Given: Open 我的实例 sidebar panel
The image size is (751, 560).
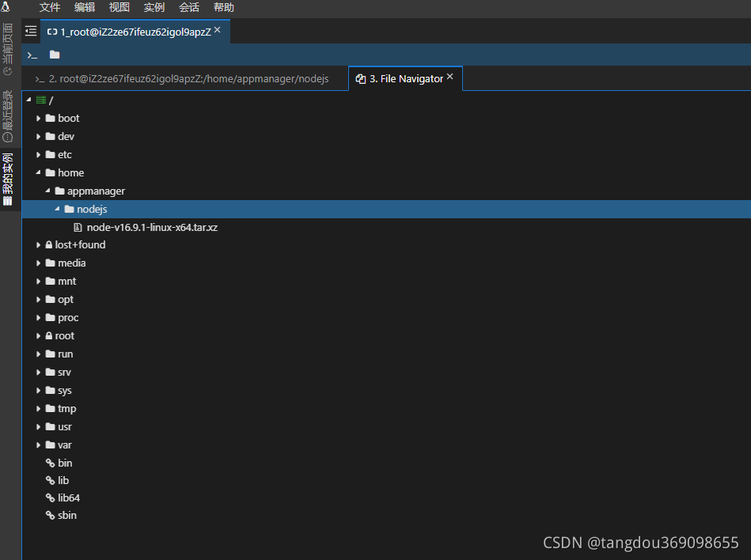Looking at the screenshot, I should pyautogui.click(x=8, y=180).
